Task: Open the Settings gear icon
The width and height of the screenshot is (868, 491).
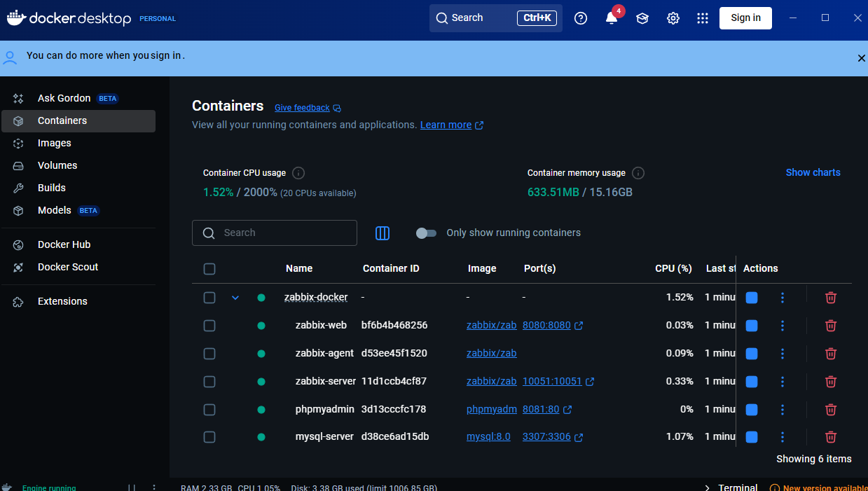Action: [673, 18]
